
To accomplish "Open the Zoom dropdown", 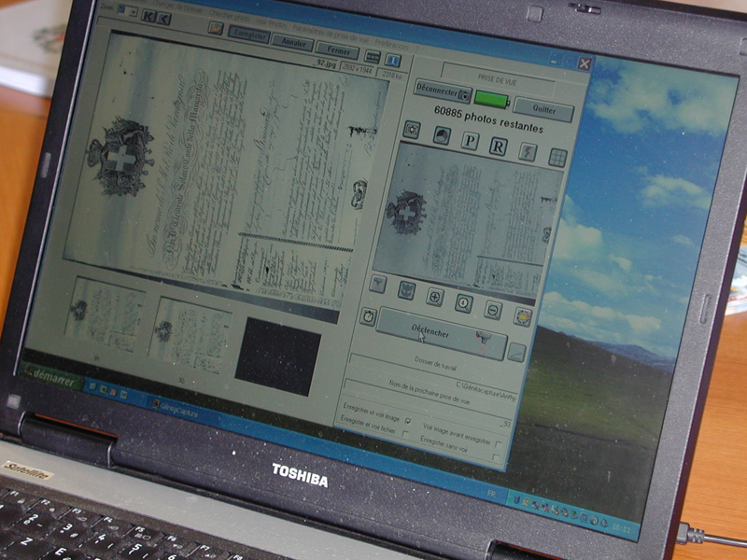I will coord(128,11).
